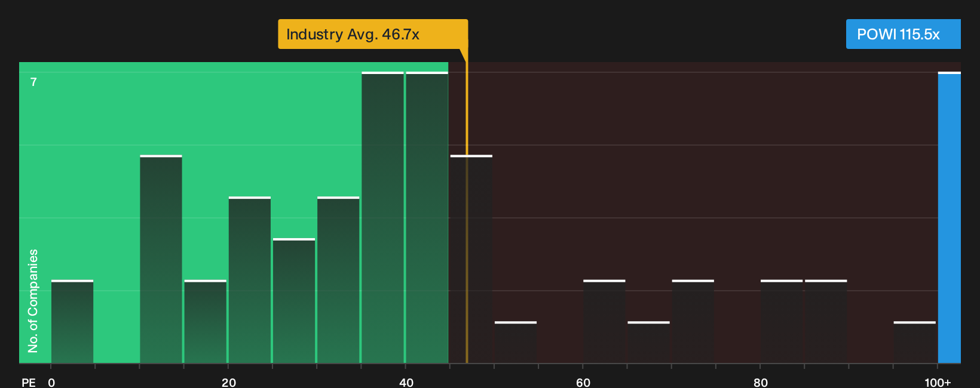Select the short bar at PE 95–100

pos(915,343)
